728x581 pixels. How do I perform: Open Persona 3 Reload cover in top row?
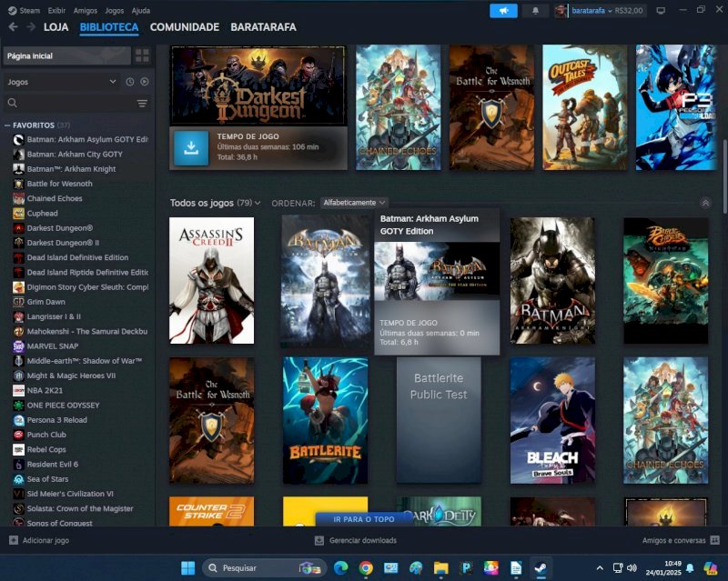point(676,107)
